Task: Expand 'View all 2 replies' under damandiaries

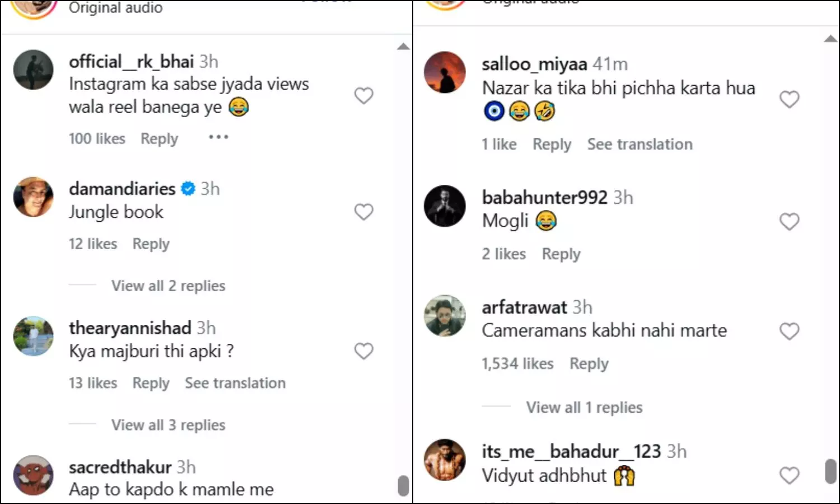Action: click(x=168, y=286)
